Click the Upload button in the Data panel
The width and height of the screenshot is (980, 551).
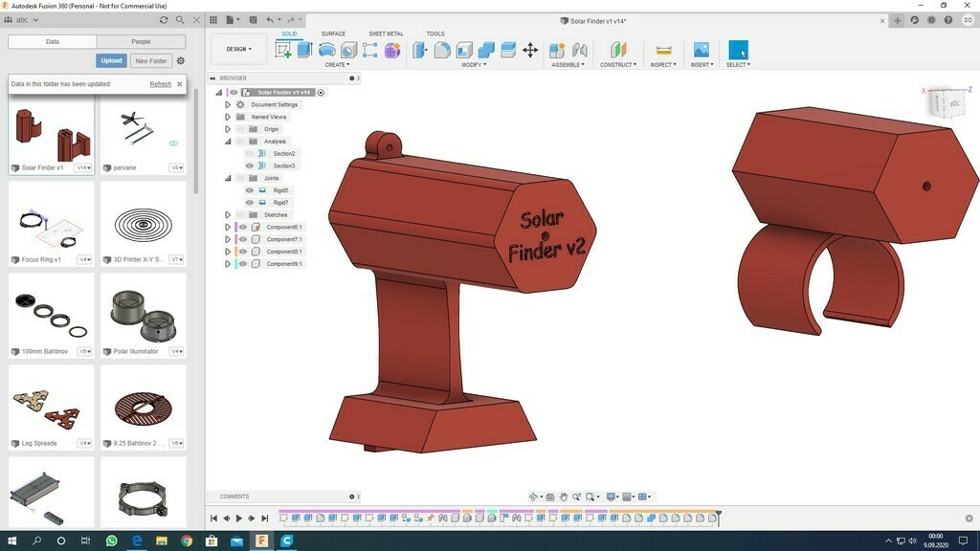point(110,60)
